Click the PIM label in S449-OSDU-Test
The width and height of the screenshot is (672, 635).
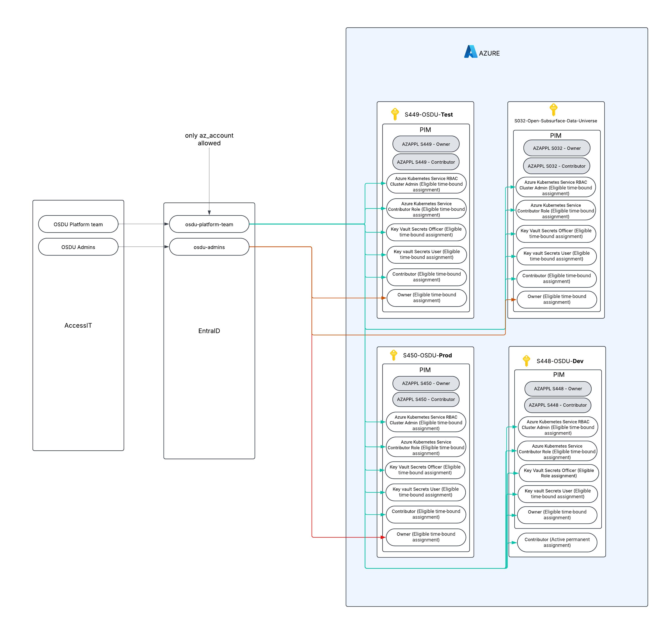tap(426, 130)
